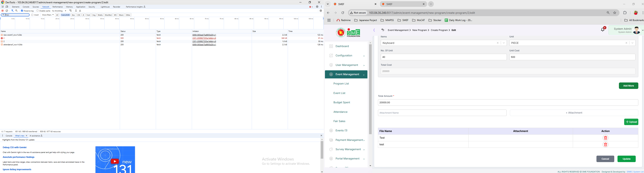Uncheck the Preserve log checkbox
The width and height of the screenshot is (644, 173).
tap(22, 11)
